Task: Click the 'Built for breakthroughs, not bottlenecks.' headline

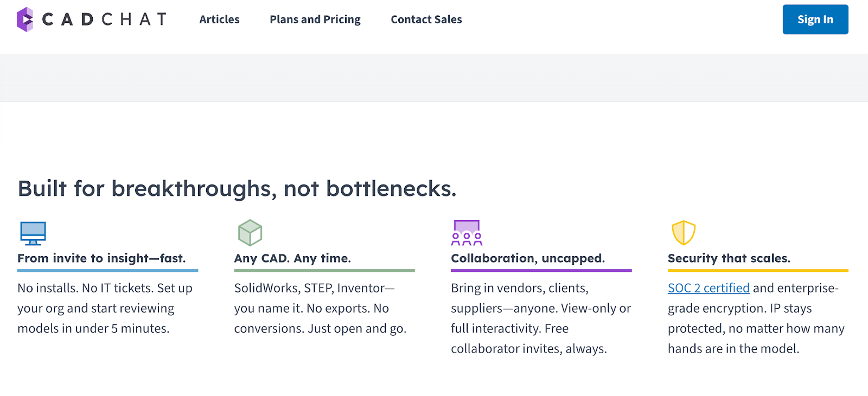Action: tap(237, 188)
